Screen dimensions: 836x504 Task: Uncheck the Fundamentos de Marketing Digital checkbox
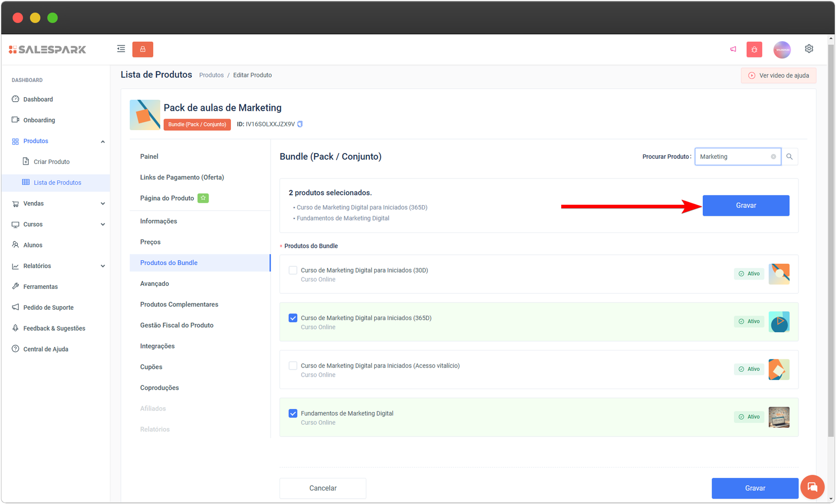point(293,413)
